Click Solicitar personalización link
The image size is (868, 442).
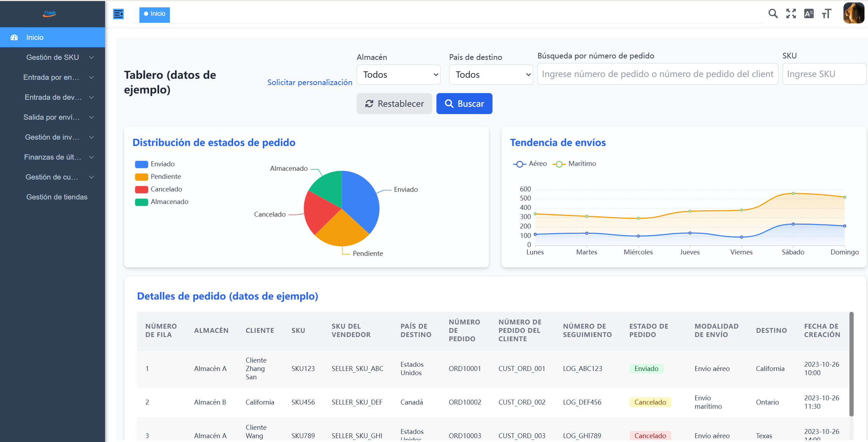pyautogui.click(x=310, y=82)
